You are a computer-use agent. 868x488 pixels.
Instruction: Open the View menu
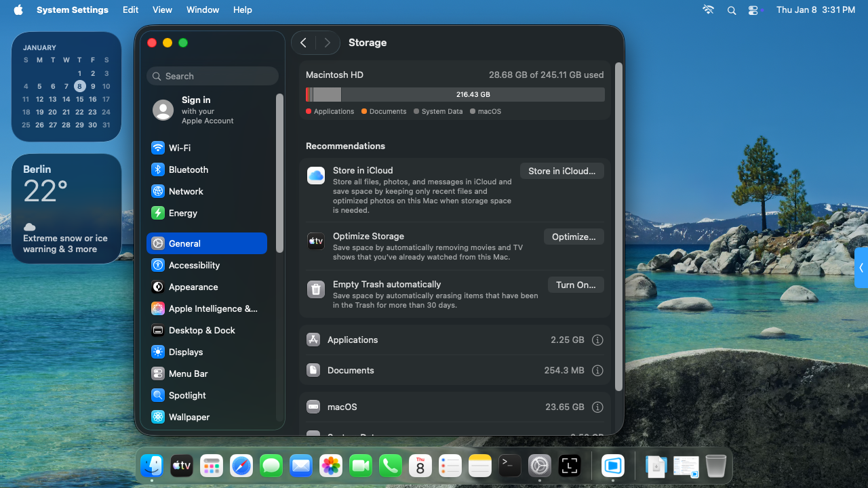162,10
